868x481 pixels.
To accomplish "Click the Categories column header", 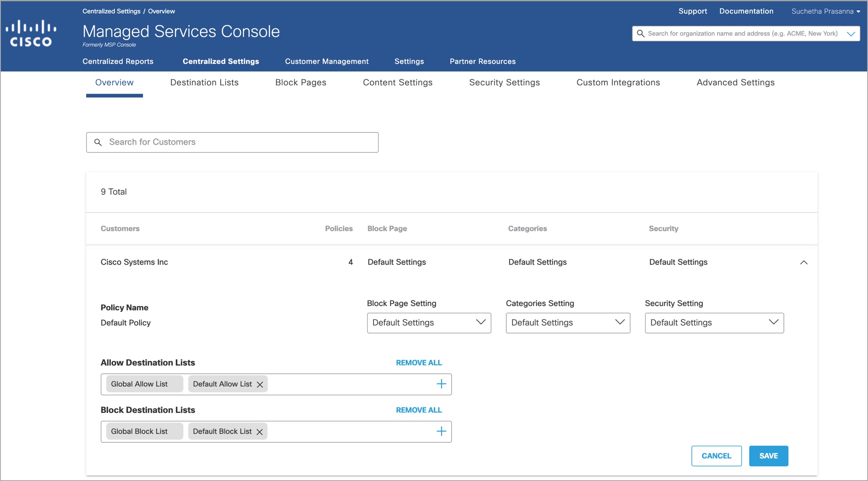I will point(527,229).
